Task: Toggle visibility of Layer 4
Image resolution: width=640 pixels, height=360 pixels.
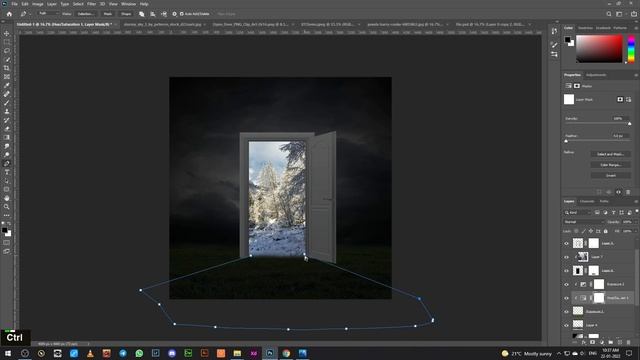Action: [x=567, y=325]
